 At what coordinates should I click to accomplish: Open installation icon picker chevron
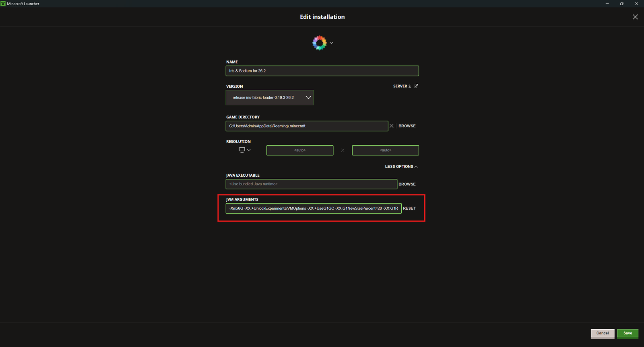(331, 43)
